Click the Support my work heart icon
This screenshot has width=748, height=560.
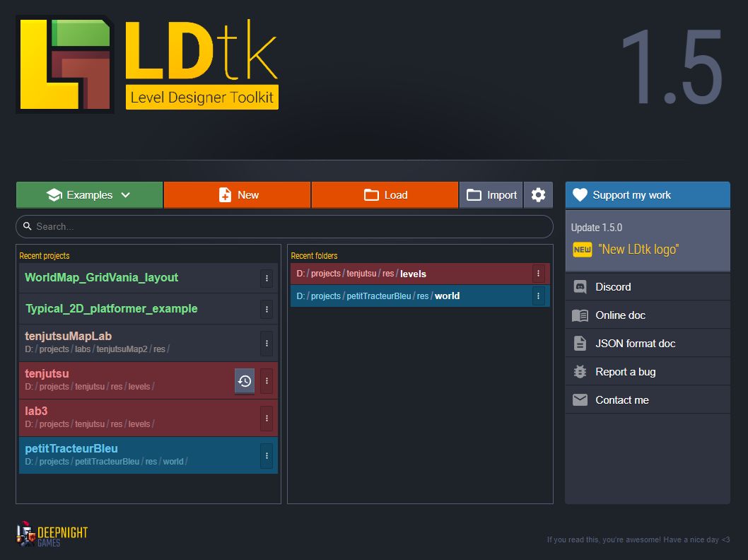click(x=580, y=194)
